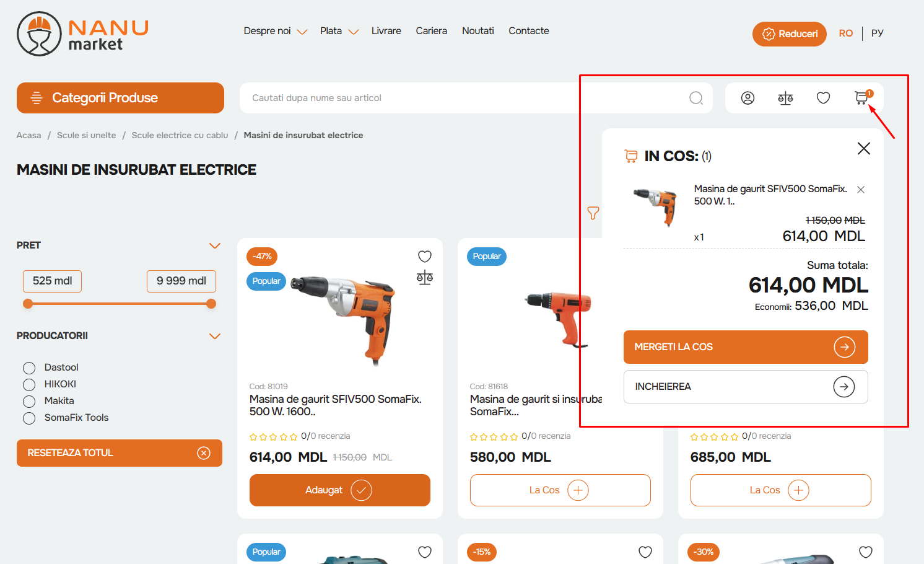Click the INCHEIEREA checkout button label

coord(663,387)
